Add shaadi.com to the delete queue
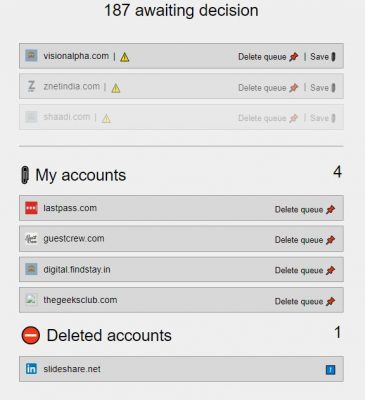Image resolution: width=365 pixels, height=400 pixels. pyautogui.click(x=268, y=118)
